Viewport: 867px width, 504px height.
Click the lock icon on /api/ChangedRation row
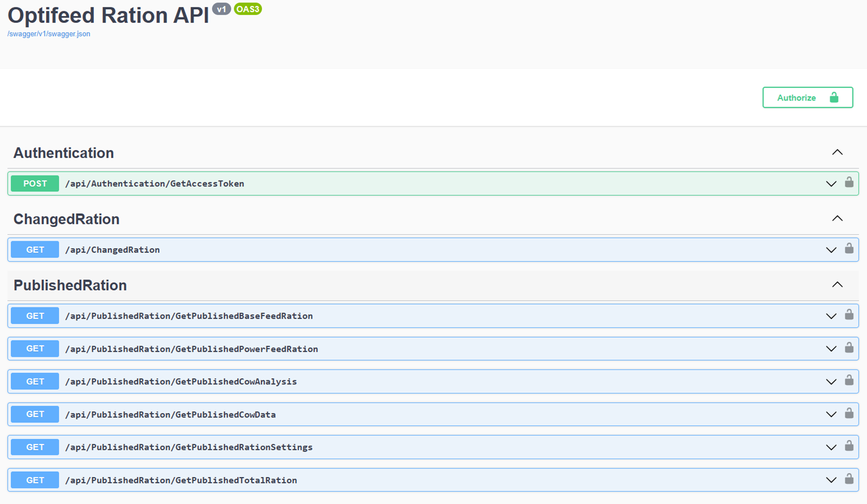point(849,248)
